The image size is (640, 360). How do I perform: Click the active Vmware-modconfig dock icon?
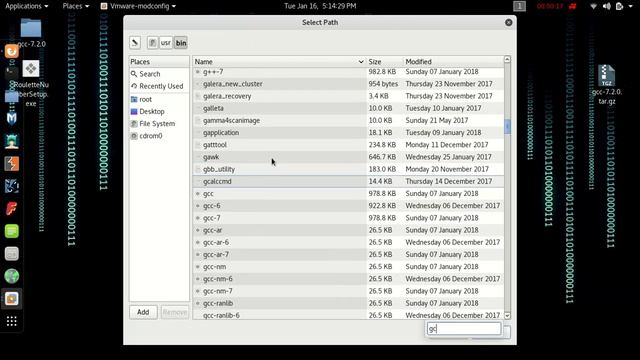(11, 299)
